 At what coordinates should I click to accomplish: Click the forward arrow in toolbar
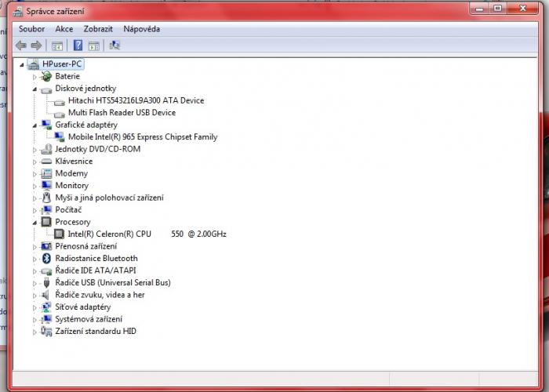36,45
